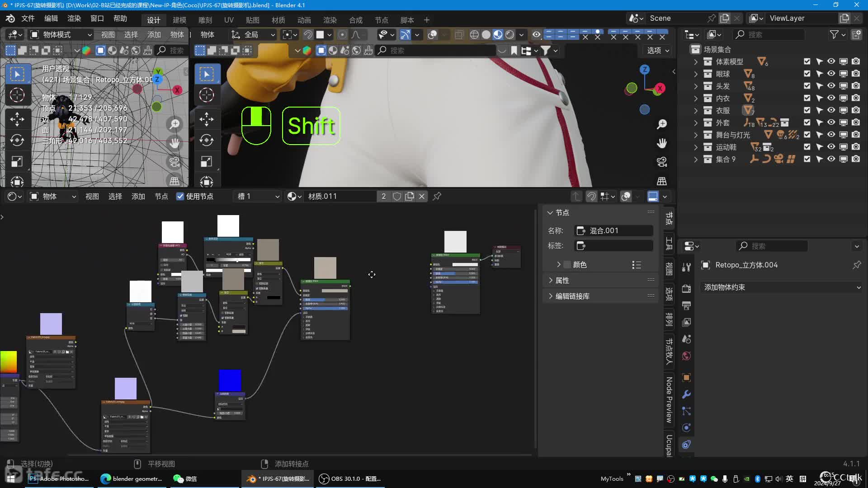Open the Modifiers properties tab
Screen dimensions: 868x488
coord(686,394)
